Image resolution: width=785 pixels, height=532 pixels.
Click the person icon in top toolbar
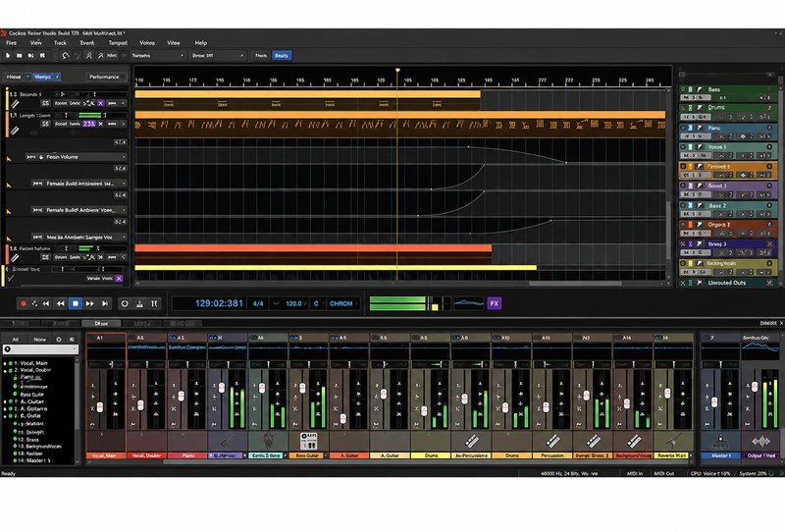tap(89, 56)
